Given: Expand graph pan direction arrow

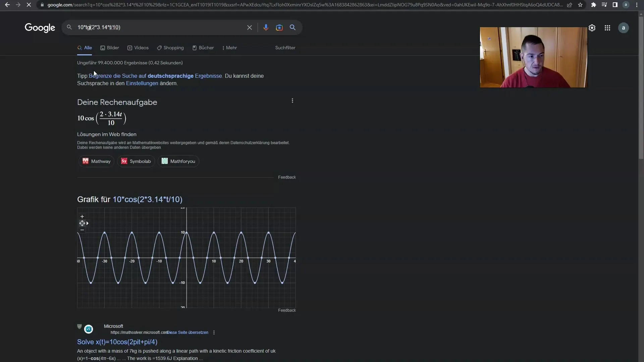Looking at the screenshot, I should [x=88, y=223].
